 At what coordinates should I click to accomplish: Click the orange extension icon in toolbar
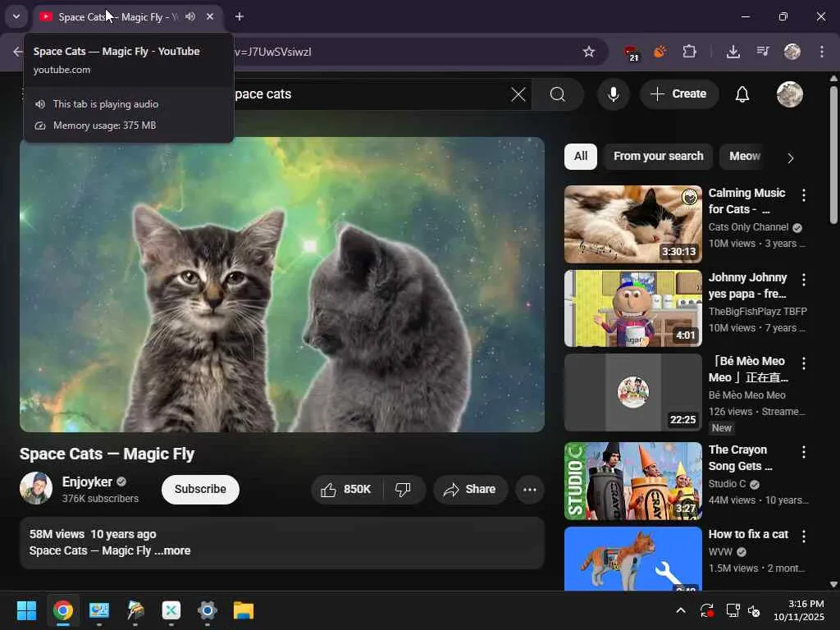660,52
